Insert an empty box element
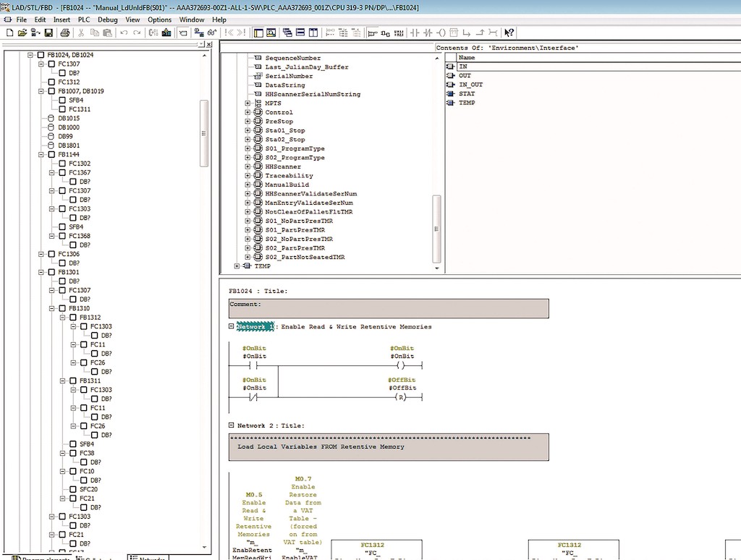This screenshot has height=560, width=741. point(454,33)
